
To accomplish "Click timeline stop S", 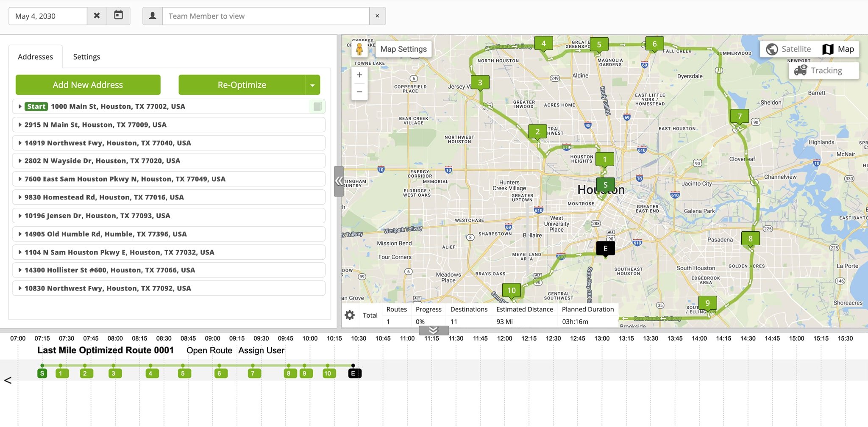I will click(x=42, y=373).
